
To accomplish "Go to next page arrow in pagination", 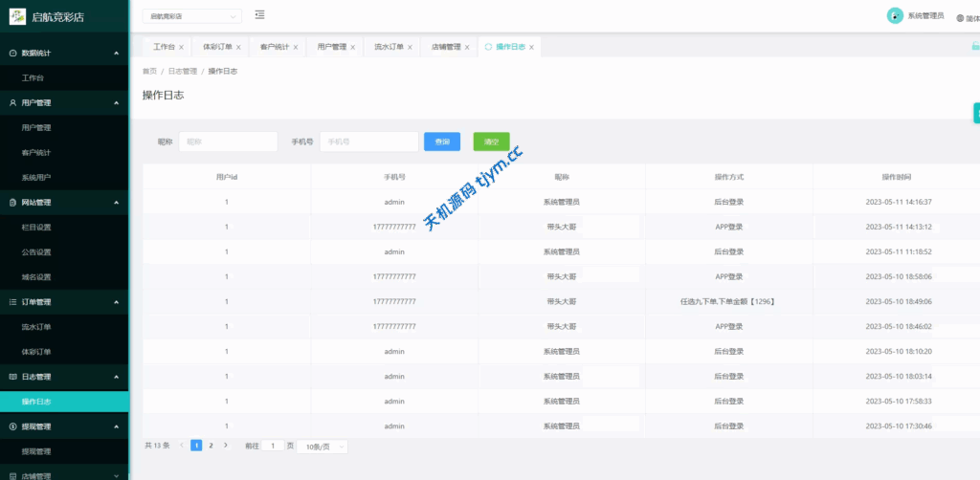I will pos(226,446).
